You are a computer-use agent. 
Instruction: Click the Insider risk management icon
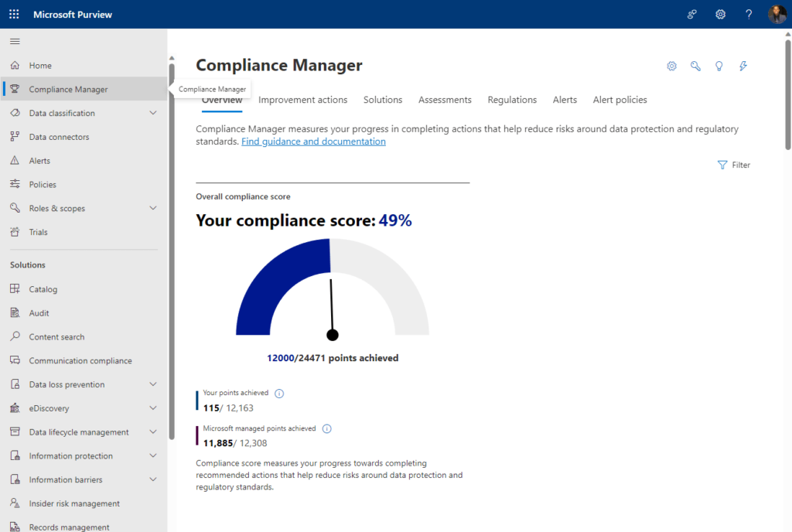pos(15,503)
